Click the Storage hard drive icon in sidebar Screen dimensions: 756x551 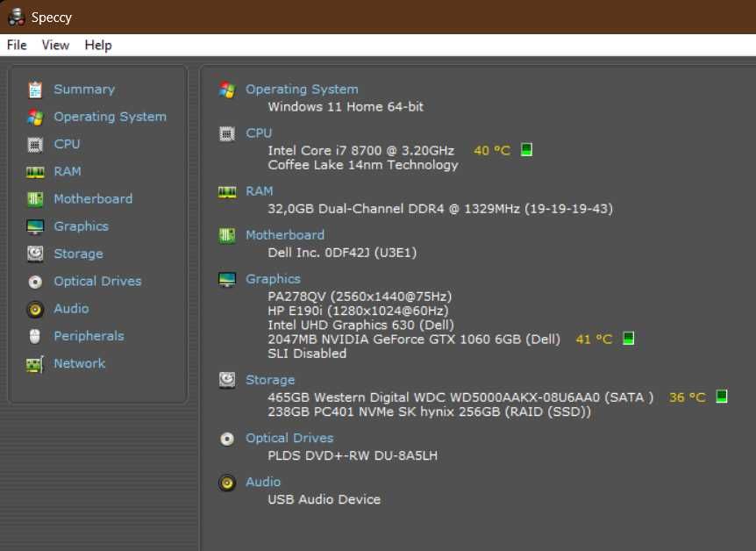pyautogui.click(x=35, y=254)
